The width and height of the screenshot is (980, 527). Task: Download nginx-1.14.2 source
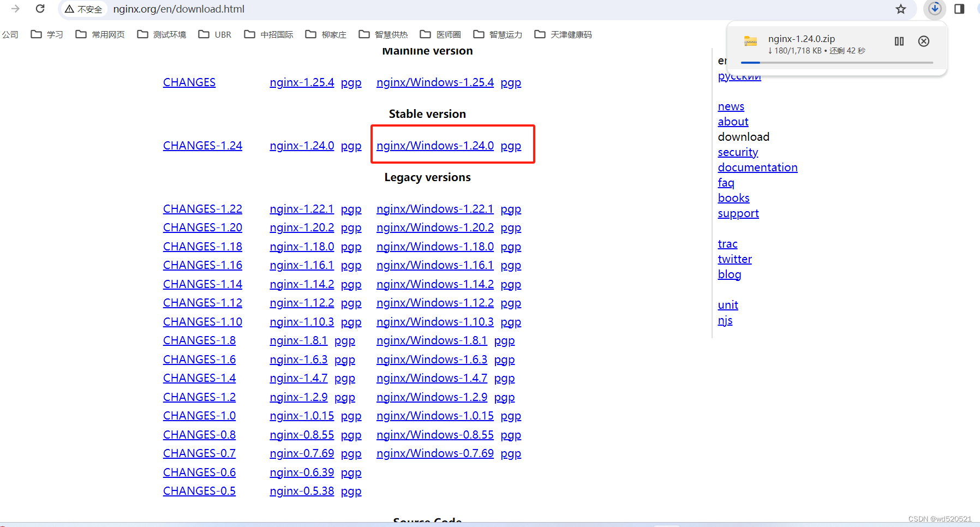(302, 284)
